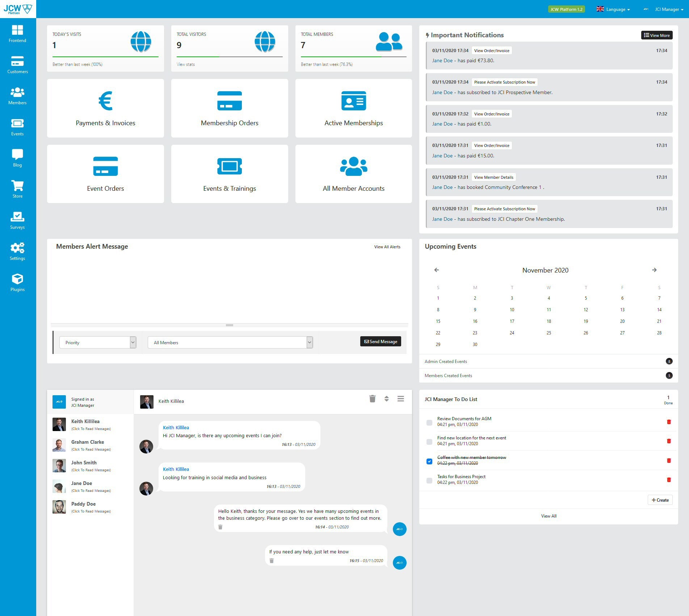Click the Create to-do button
This screenshot has width=689, height=616.
pos(660,500)
